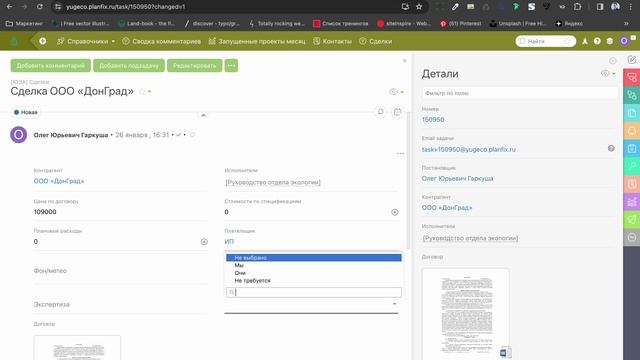Open the Запущенные проекты месяц menu item
Viewport: 640px width, 360px height.
(257, 41)
